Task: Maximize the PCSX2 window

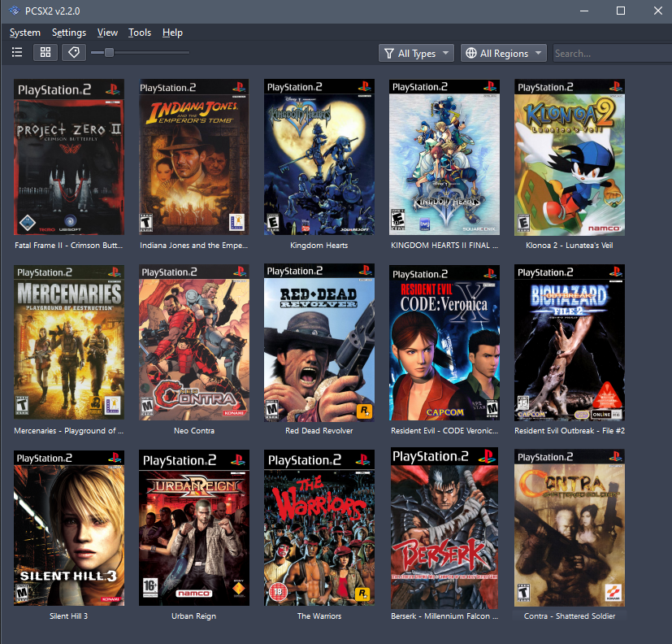Action: pos(621,11)
